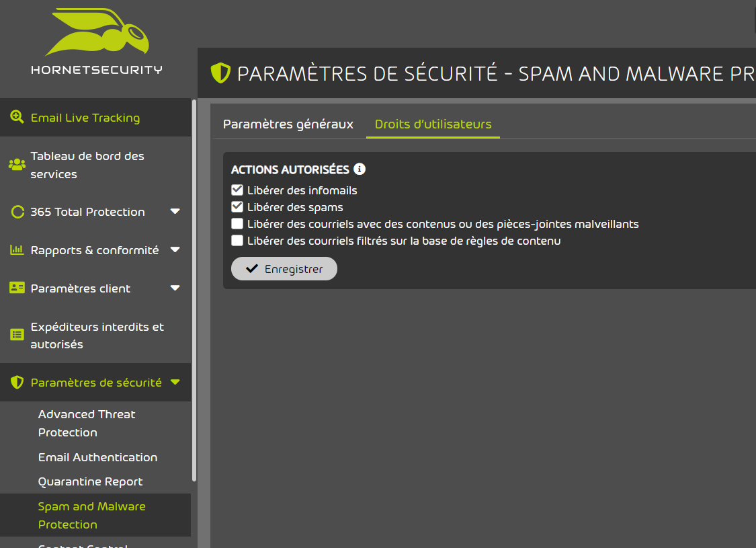Open Email Authentication settings
The height and width of the screenshot is (548, 756).
click(98, 457)
